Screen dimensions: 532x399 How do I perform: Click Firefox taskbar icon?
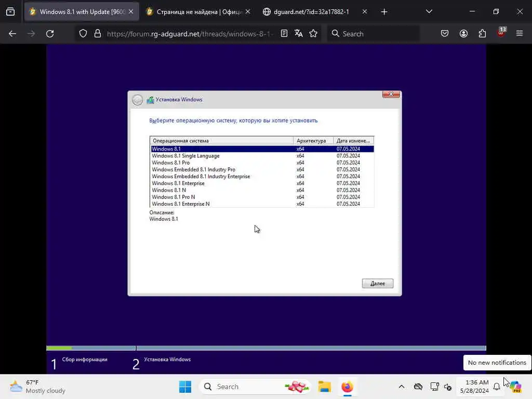[x=348, y=387]
